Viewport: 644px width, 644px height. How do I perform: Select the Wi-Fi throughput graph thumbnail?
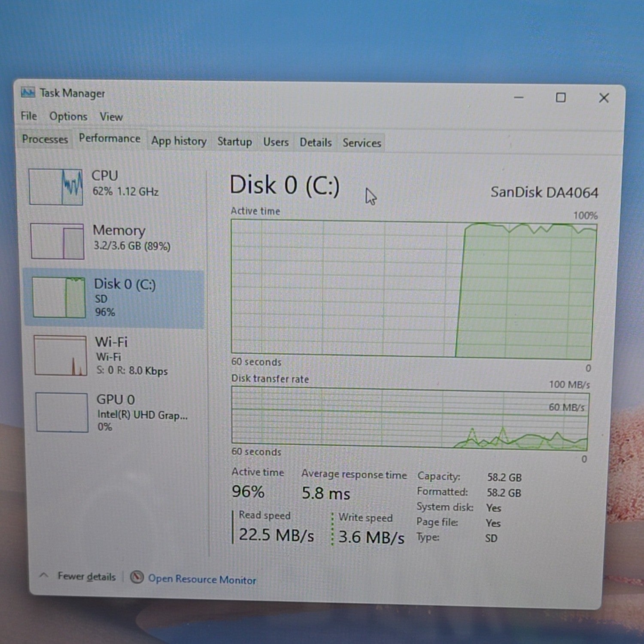tap(61, 356)
